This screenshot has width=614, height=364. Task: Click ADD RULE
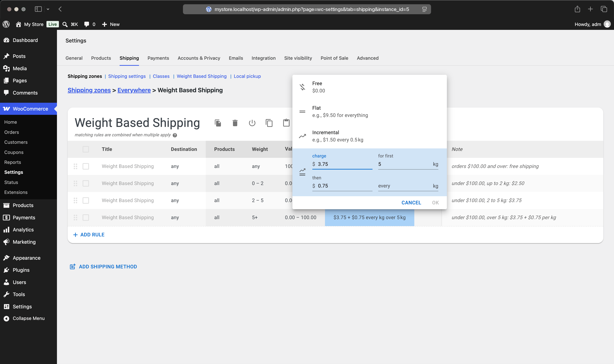tap(89, 235)
